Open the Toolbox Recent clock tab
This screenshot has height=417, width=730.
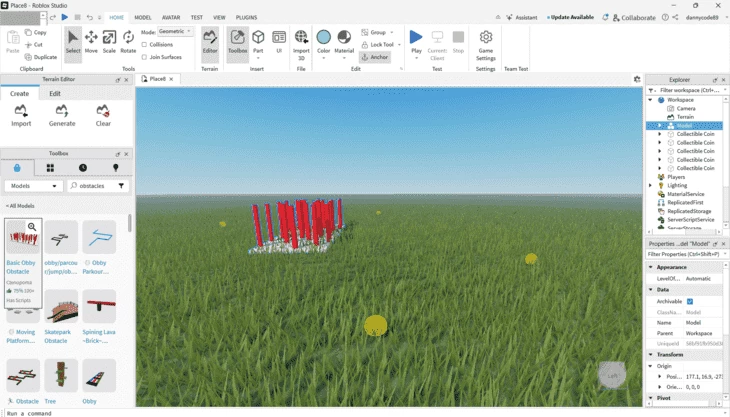click(83, 168)
